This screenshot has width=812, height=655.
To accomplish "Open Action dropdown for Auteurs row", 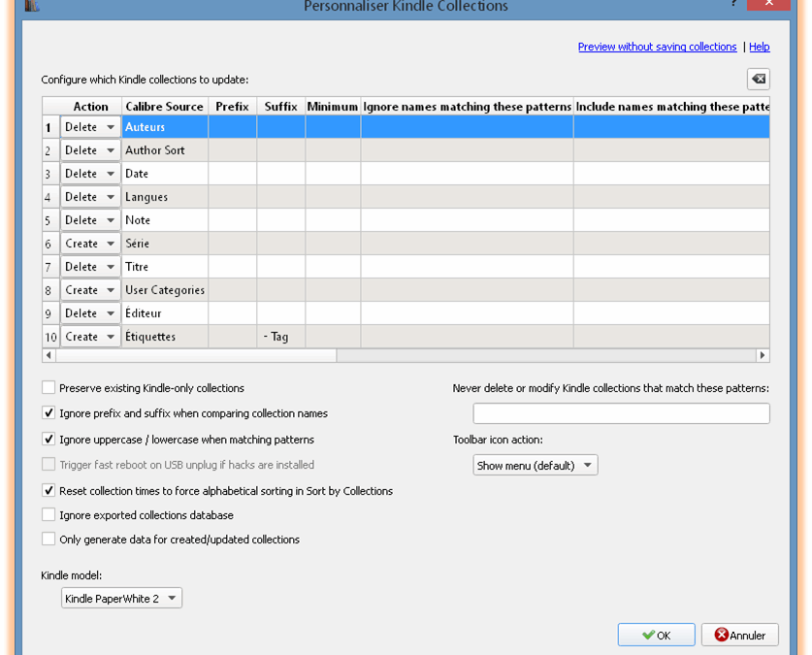I will pyautogui.click(x=90, y=127).
